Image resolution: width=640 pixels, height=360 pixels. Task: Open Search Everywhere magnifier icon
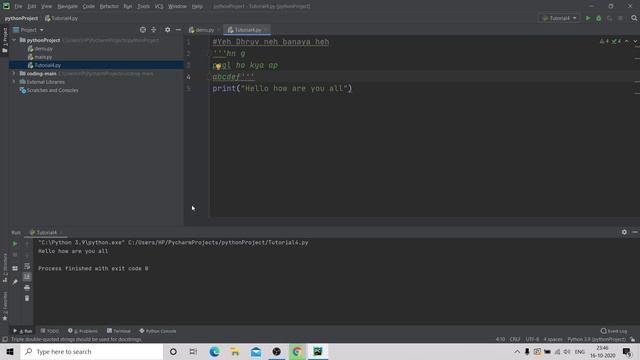point(634,18)
